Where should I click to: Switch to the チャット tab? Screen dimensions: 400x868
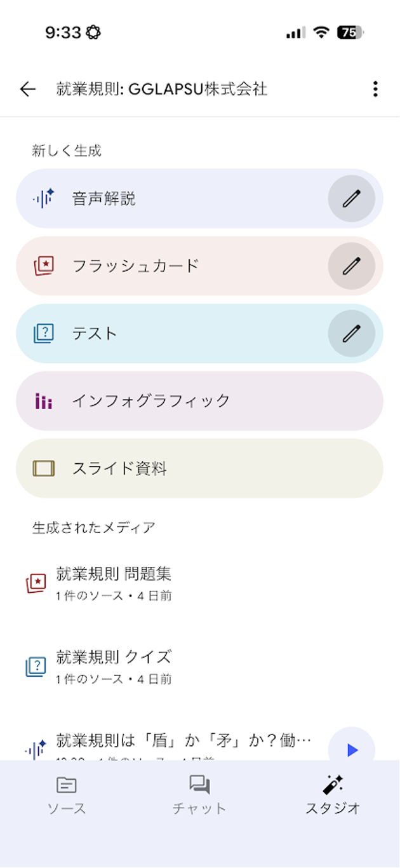[x=199, y=795]
